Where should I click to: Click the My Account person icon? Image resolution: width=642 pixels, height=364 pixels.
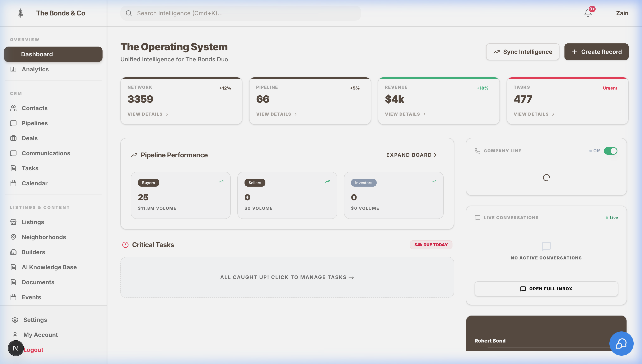[x=15, y=335]
